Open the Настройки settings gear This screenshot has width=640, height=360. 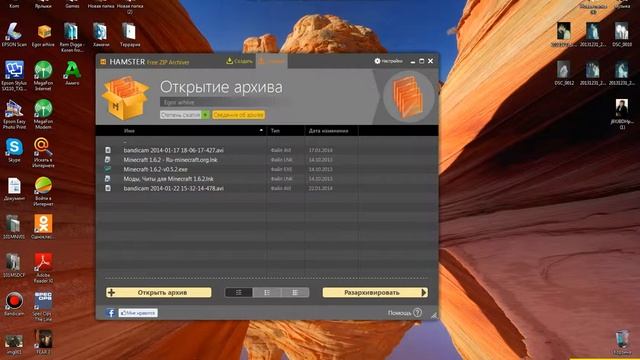tap(388, 61)
